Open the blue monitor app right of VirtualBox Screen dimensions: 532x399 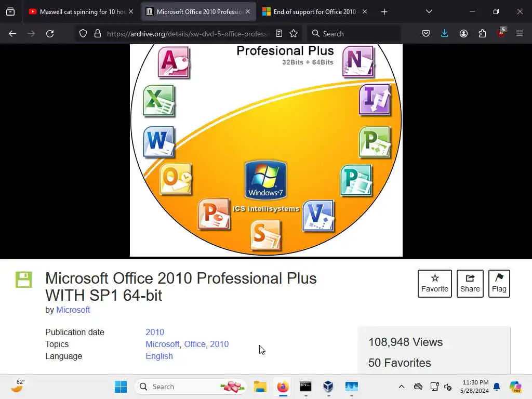tap(352, 387)
